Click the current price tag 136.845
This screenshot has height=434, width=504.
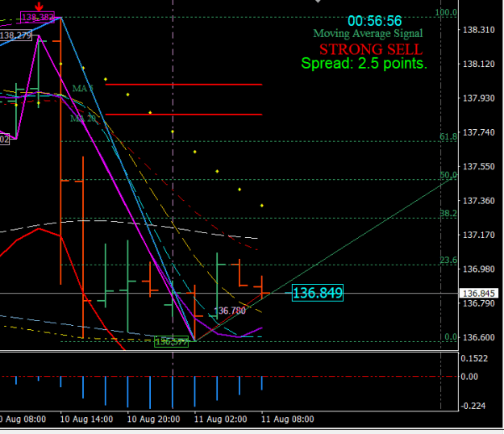coord(479,293)
